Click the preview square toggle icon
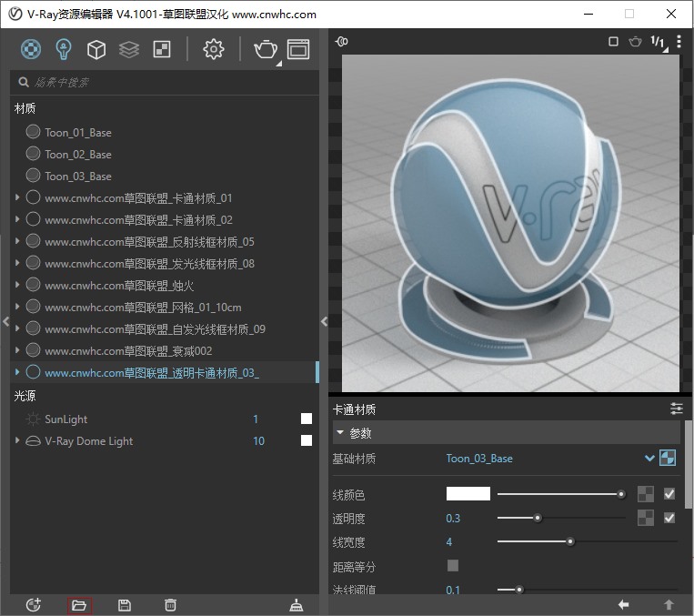This screenshot has width=694, height=616. tap(613, 42)
